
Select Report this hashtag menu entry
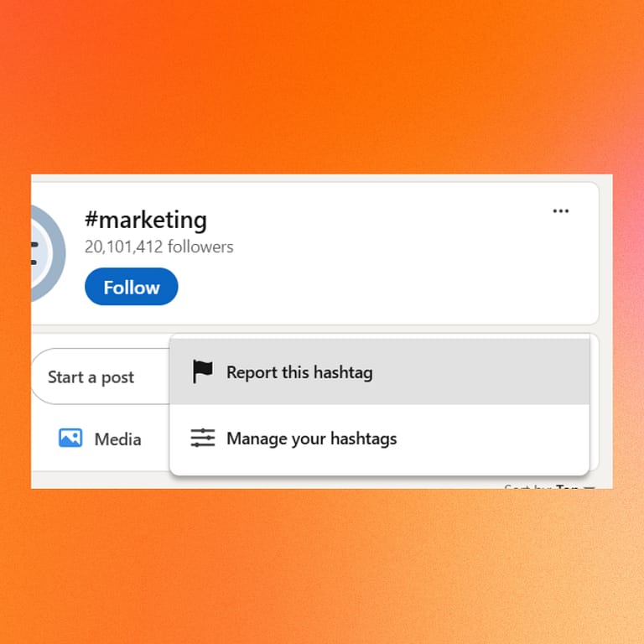click(379, 372)
